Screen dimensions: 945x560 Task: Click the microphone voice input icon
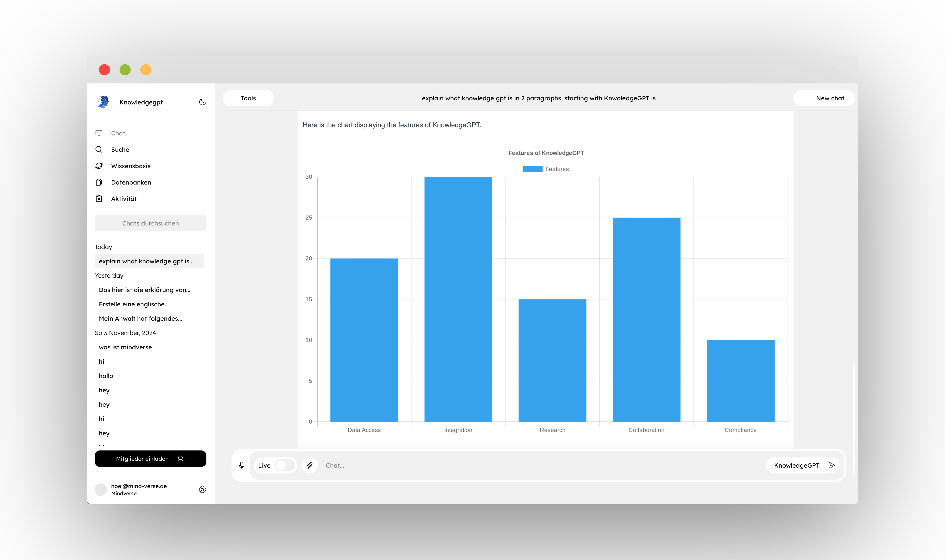[x=242, y=465]
